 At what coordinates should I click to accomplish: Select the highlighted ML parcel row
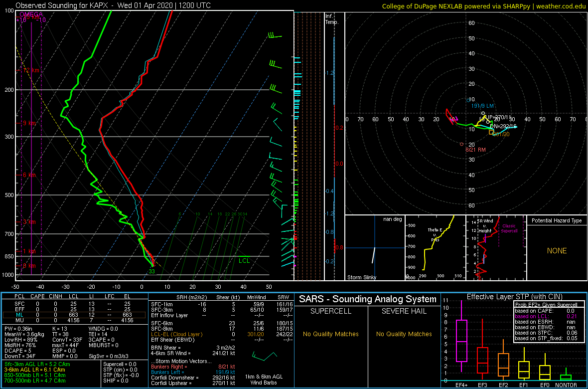[x=74, y=315]
